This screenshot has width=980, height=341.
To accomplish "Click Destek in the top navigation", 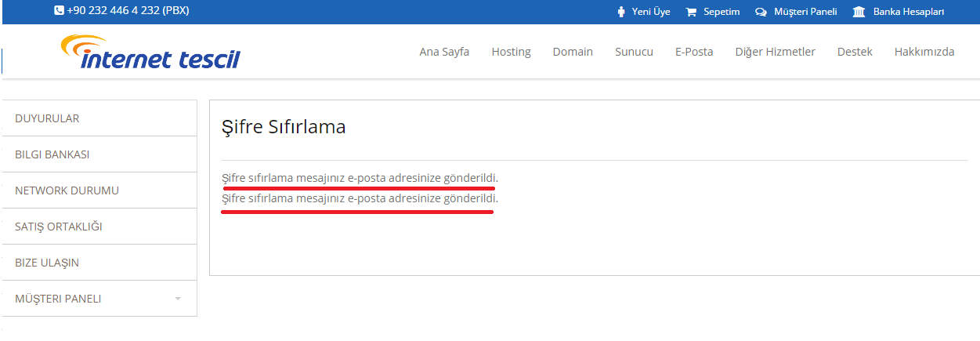I will point(855,52).
